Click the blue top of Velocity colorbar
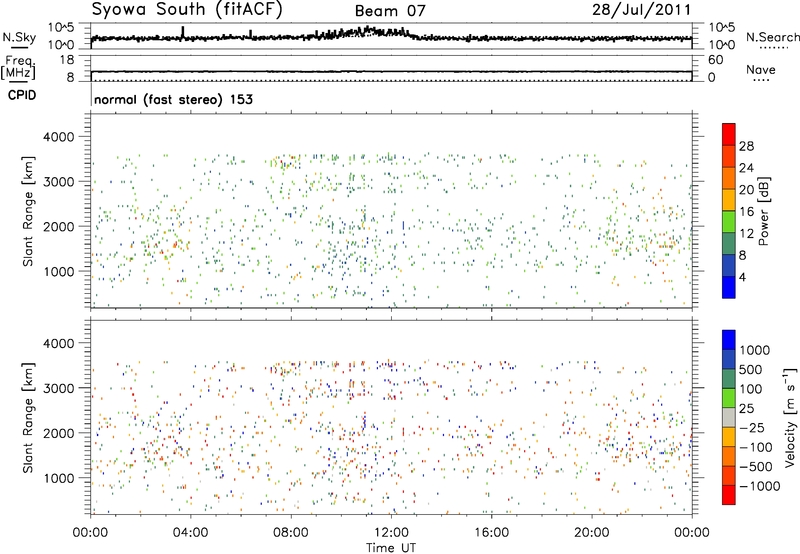Viewport: 800px width, 554px height. click(x=729, y=340)
